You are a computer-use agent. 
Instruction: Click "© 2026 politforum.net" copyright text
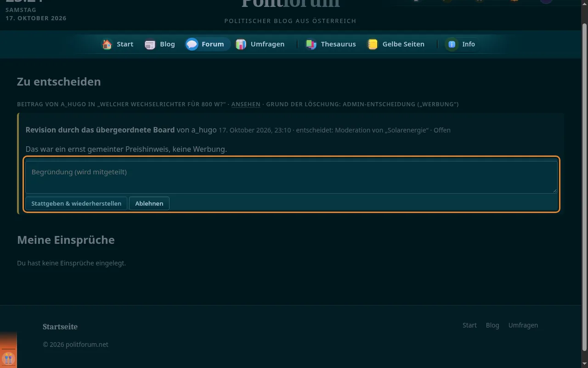point(75,345)
